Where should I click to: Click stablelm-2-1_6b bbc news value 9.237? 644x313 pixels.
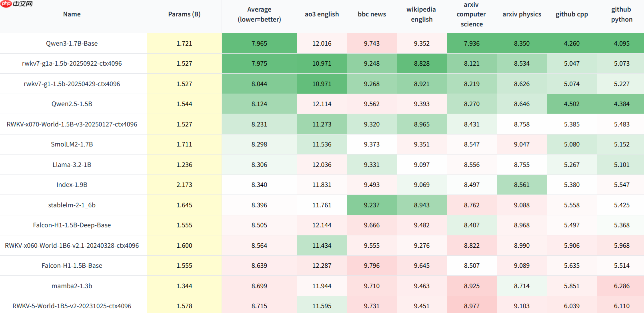point(372,205)
